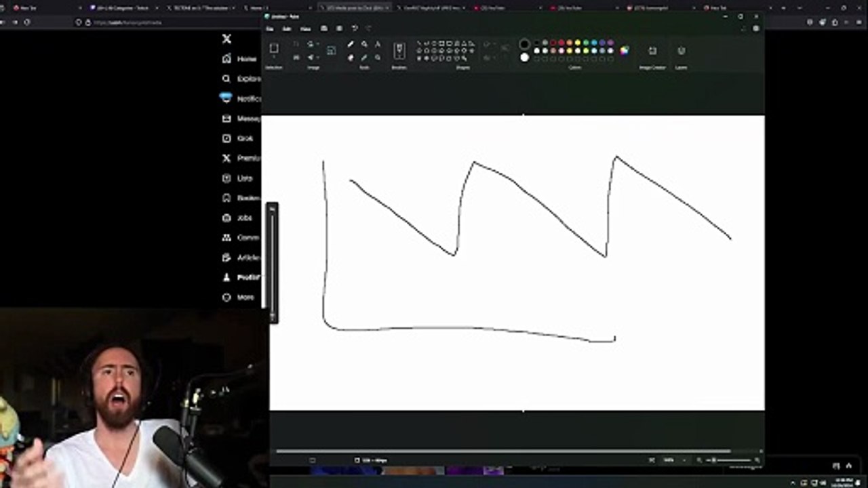The width and height of the screenshot is (868, 488).
Task: Open Image Creator in Paint ribbon
Action: tap(652, 51)
